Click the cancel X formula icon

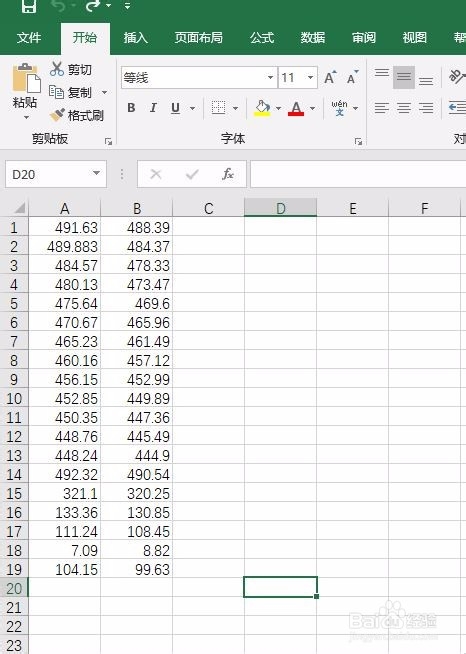tap(156, 174)
